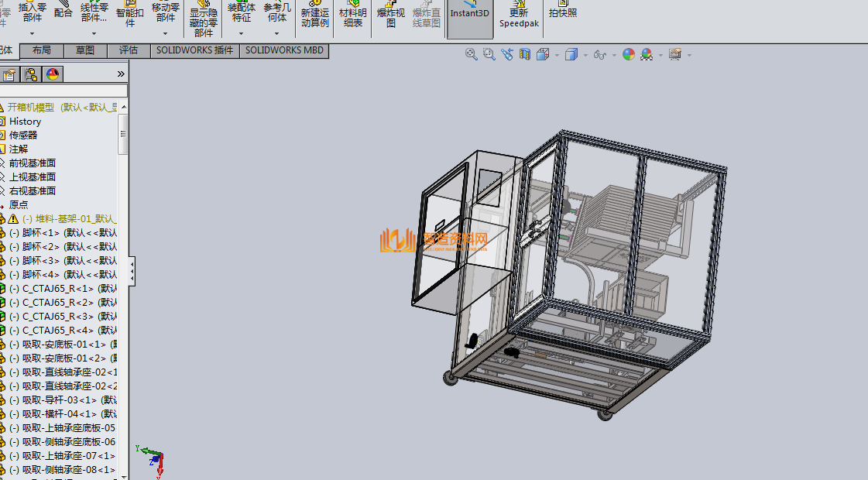Select the Zoom to Area tool
This screenshot has width=868, height=480.
tap(489, 54)
